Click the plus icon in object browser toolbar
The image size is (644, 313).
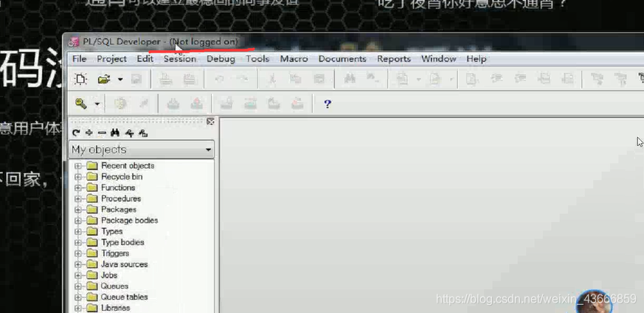[89, 133]
